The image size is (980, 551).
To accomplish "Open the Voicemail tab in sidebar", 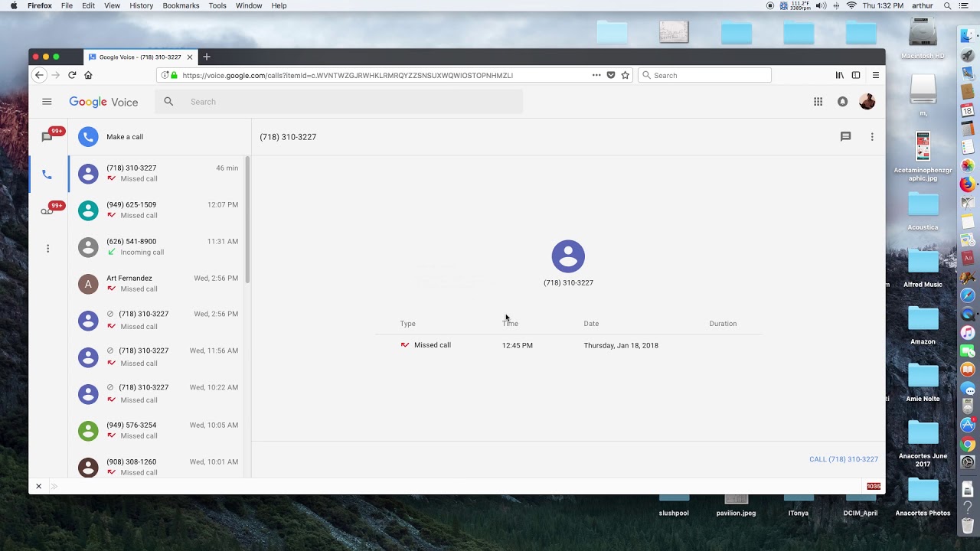I will (47, 210).
